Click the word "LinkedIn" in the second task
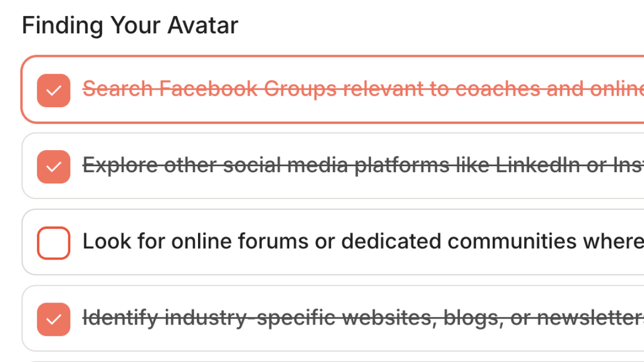Image resolution: width=644 pixels, height=362 pixels. tap(537, 166)
